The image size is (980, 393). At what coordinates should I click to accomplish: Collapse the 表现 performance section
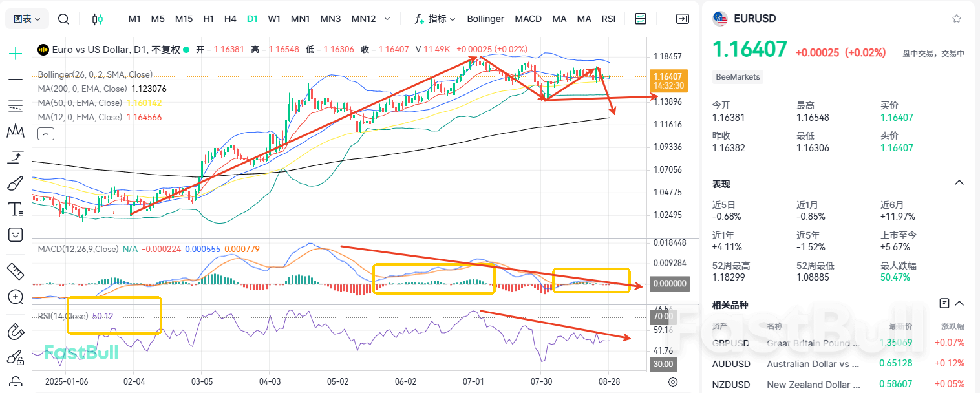click(x=959, y=184)
